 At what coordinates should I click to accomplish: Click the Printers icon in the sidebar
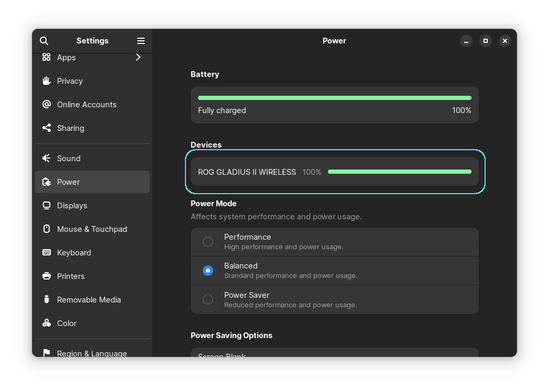click(x=47, y=276)
